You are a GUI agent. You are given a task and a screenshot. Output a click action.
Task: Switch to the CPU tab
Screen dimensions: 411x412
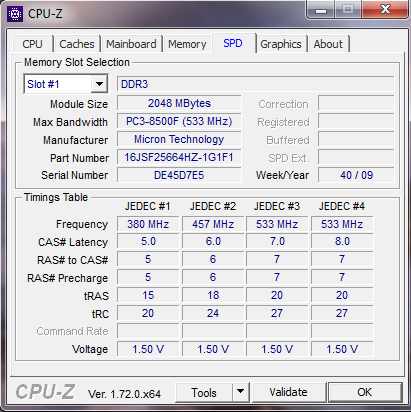tap(32, 44)
